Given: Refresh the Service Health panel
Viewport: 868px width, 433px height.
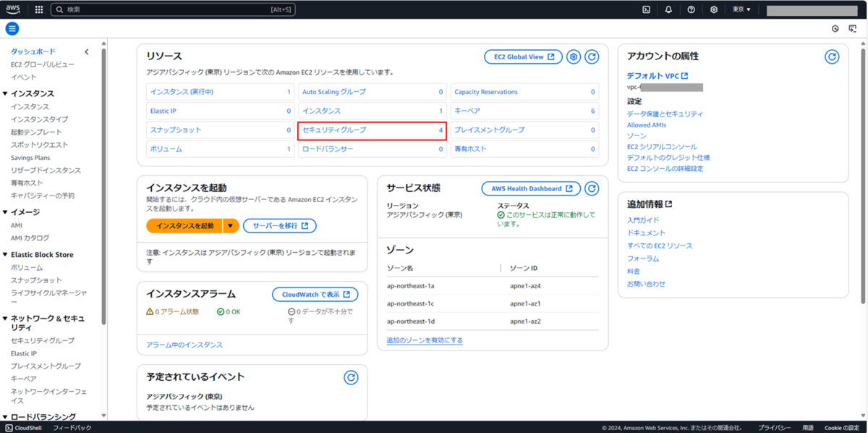Looking at the screenshot, I should (x=592, y=188).
